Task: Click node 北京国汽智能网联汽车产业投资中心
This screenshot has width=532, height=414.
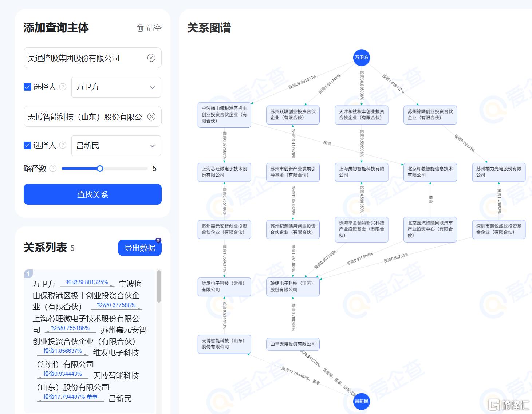Action: 430,229
